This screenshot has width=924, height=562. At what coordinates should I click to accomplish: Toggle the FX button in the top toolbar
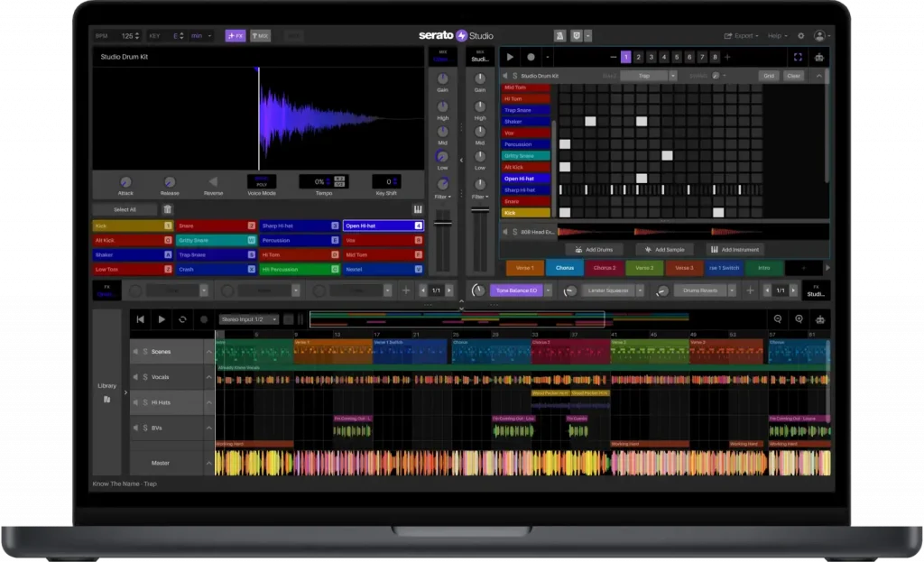pos(236,36)
